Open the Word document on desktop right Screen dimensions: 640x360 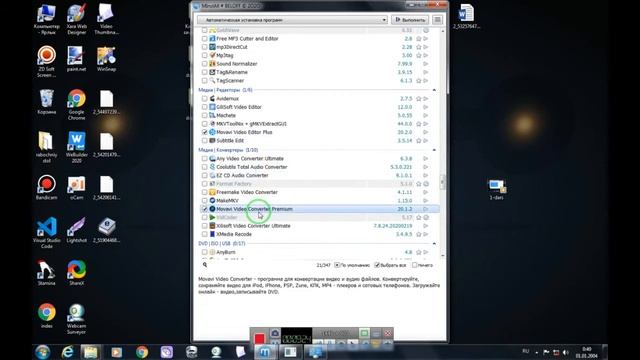466,16
